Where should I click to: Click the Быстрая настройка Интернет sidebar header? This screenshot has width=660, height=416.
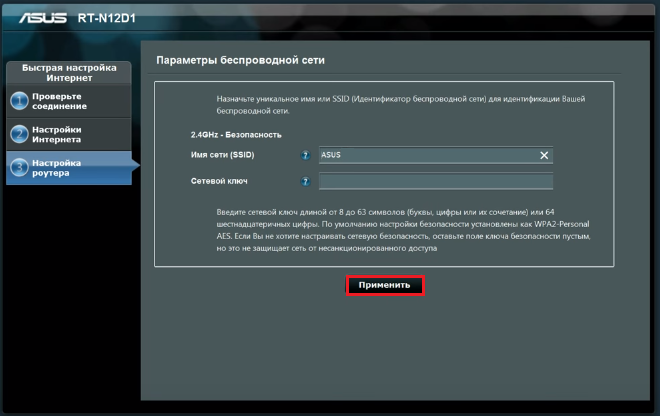click(68, 73)
